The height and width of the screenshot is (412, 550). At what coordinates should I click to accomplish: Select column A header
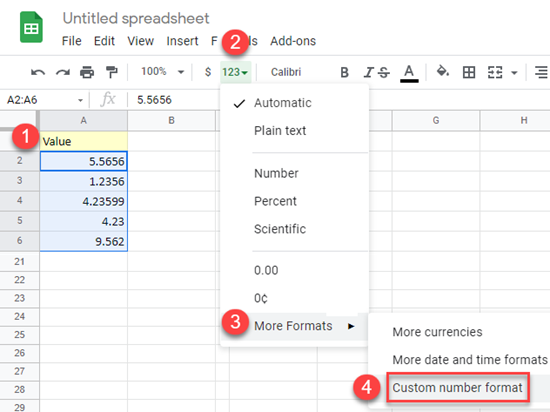point(83,121)
